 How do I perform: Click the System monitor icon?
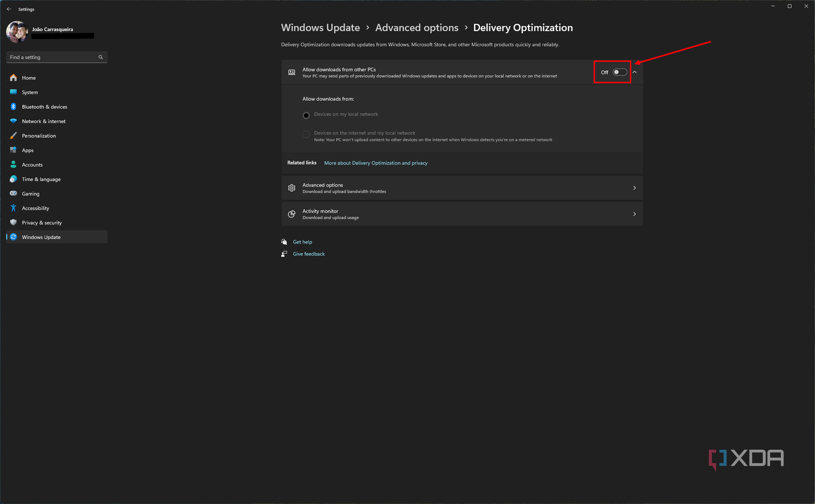click(x=13, y=92)
